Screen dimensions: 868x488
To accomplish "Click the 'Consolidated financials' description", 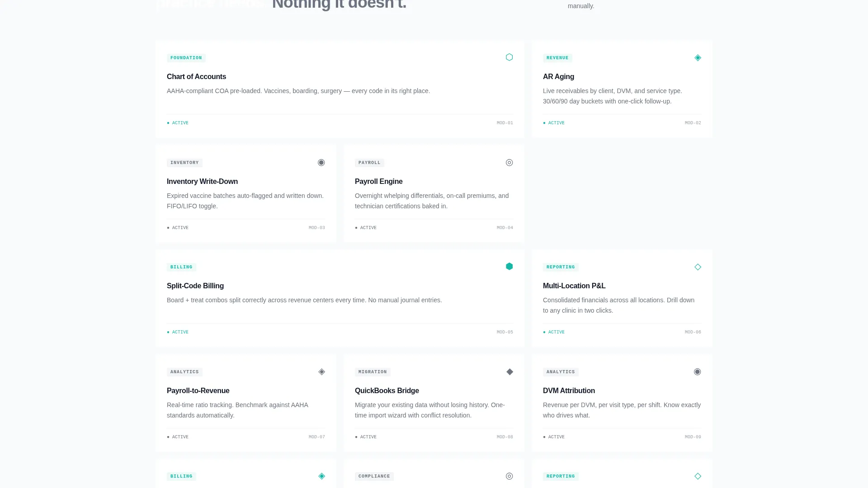I will pos(619,305).
